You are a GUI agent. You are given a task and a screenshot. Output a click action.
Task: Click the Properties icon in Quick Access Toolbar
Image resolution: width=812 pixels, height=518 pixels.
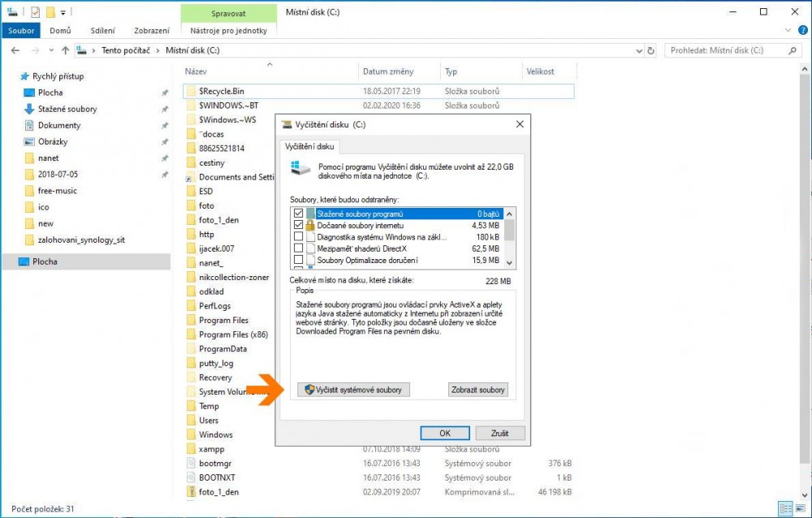point(35,12)
